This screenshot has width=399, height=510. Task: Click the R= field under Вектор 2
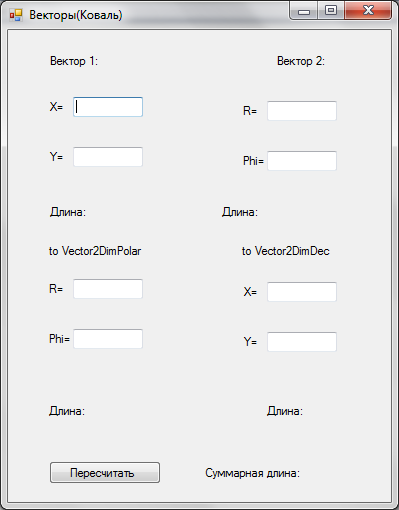pos(302,111)
